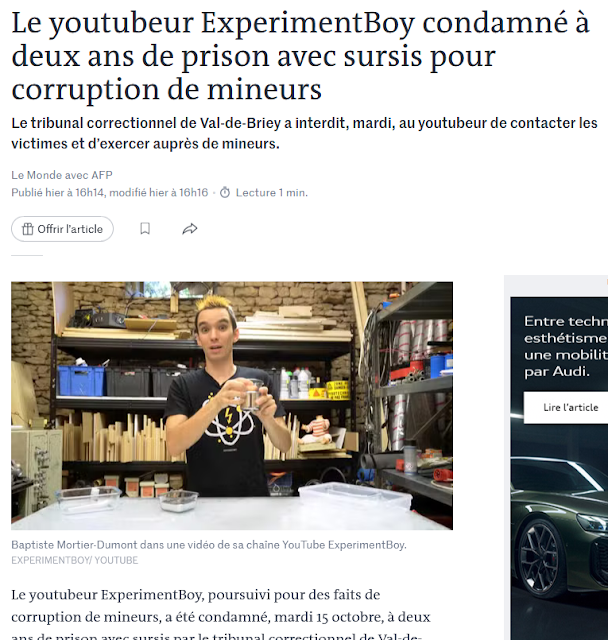Click the Val-de-Briey tribunal subheading

pyautogui.click(x=304, y=133)
